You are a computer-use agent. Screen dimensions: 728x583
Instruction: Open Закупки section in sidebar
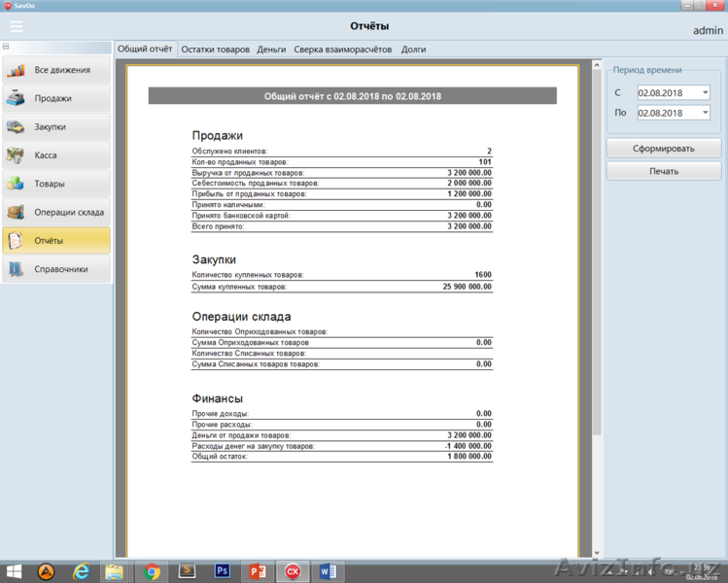point(56,126)
